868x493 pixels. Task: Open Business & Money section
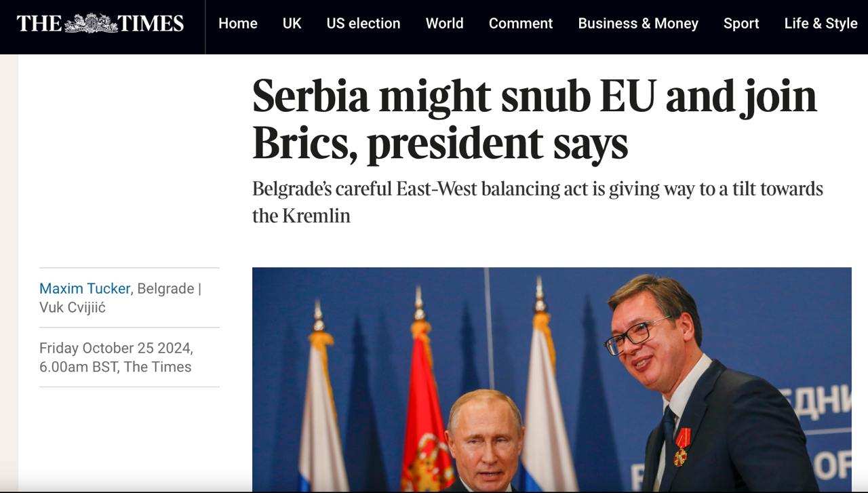[x=638, y=24]
